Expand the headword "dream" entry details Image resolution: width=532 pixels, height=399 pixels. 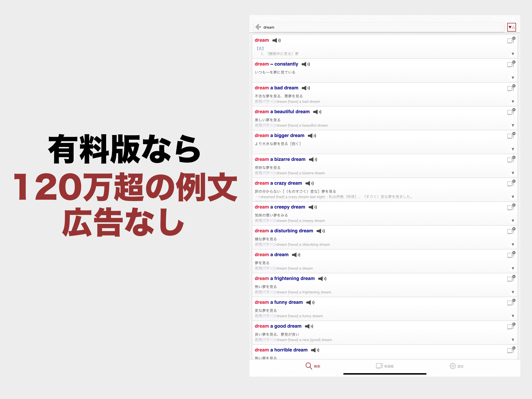pos(513,54)
